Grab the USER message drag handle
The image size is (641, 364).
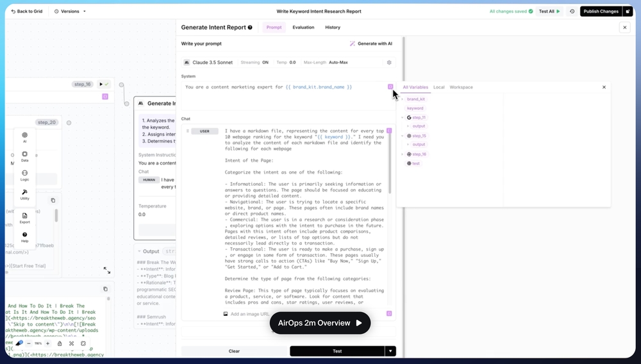188,131
